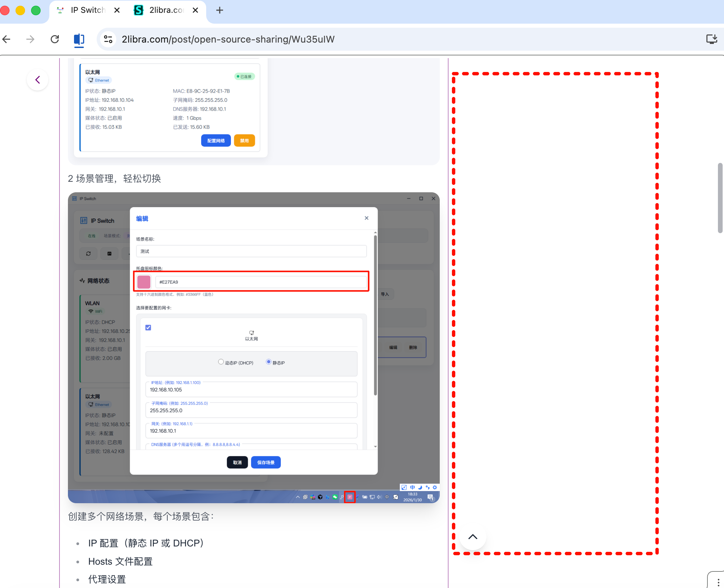The width and height of the screenshot is (724, 588).
Task: Select the 动态IP (DHCP) radio option
Action: 221,362
